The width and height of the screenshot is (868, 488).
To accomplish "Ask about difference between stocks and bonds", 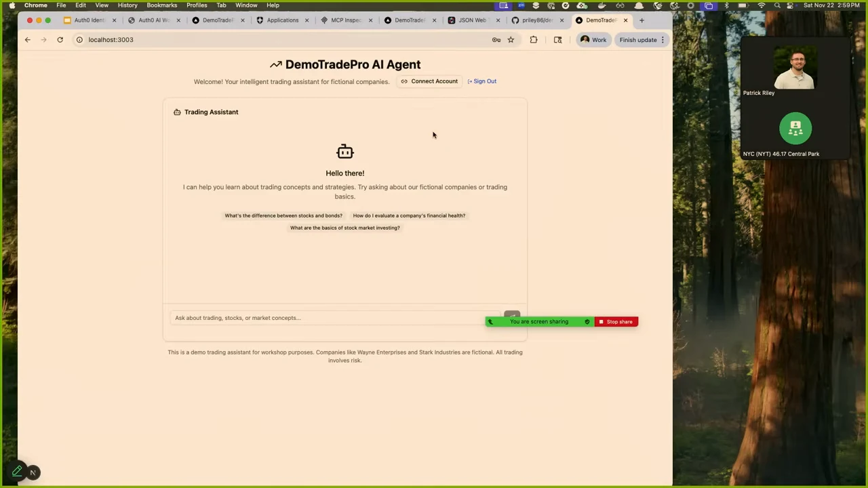I will click(283, 216).
